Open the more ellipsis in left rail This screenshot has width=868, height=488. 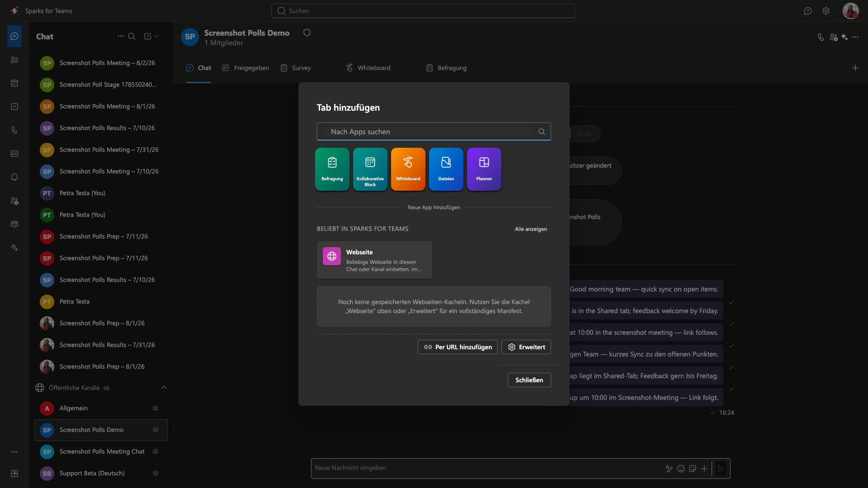14,452
